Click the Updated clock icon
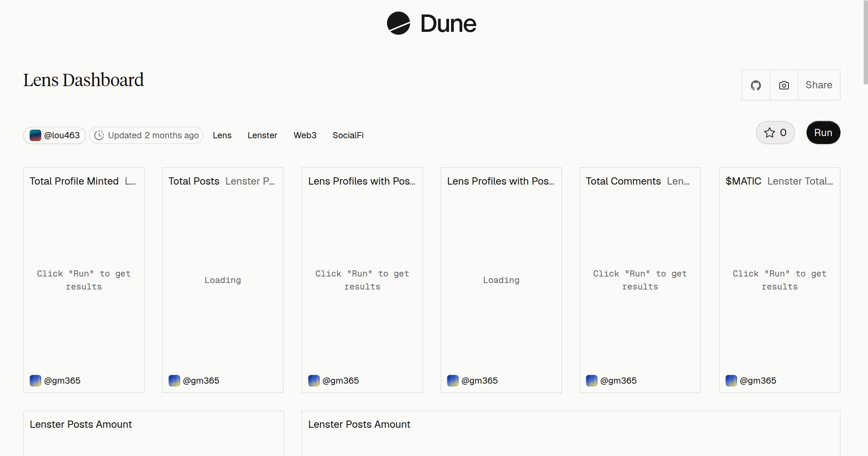The width and height of the screenshot is (868, 456). (99, 135)
